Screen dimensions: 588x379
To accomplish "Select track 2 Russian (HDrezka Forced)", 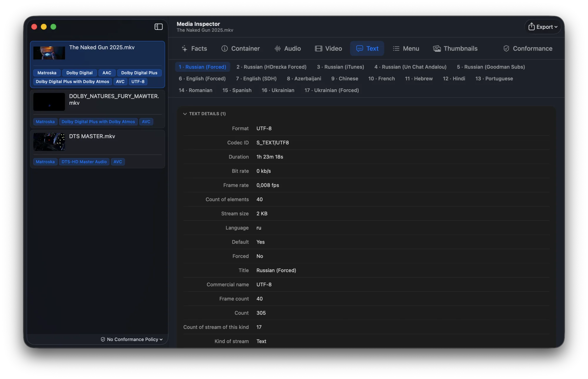I will coord(271,67).
